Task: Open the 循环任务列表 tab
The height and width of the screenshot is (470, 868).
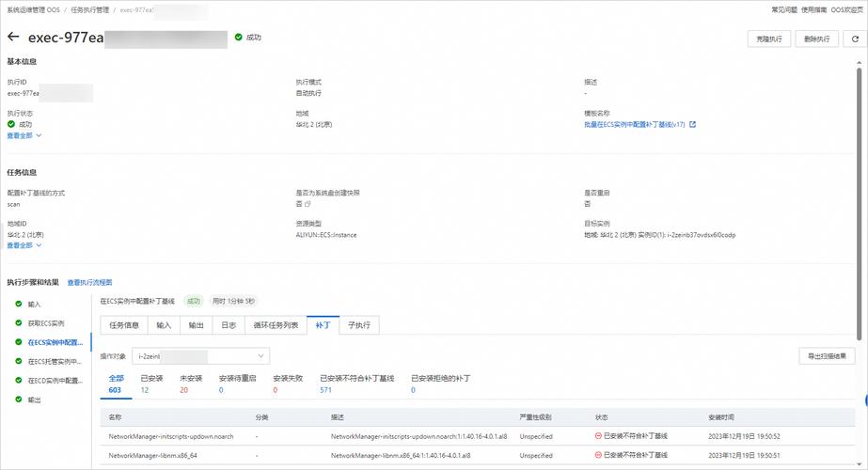Action: 276,325
